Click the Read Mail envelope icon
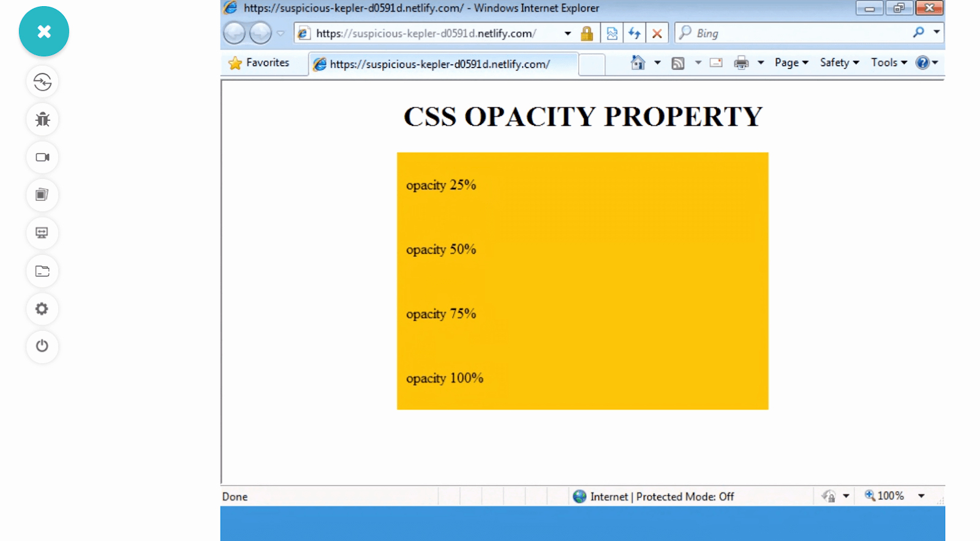The image size is (980, 541). 716,62
